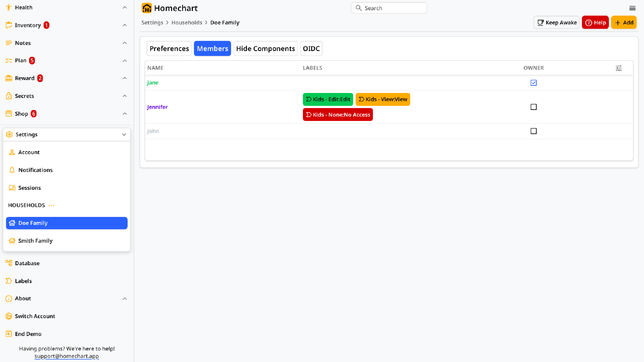
Task: Click the yellow Add button
Action: [624, 22]
